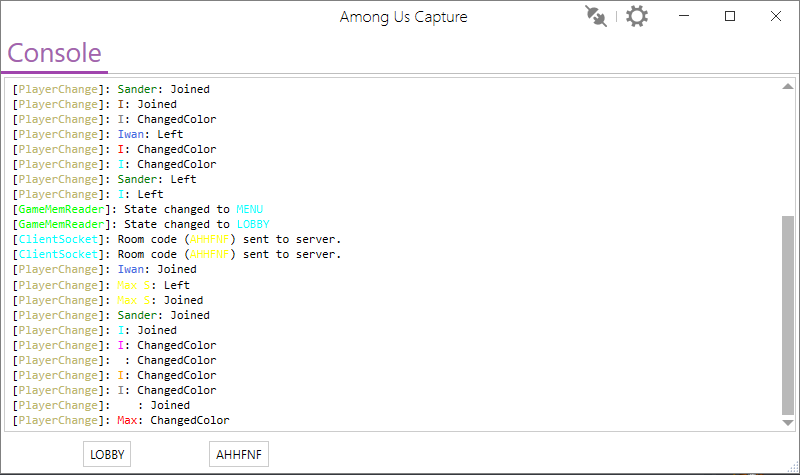This screenshot has width=800, height=475.
Task: Click the console scrollbar thumb
Action: pyautogui.click(x=788, y=315)
